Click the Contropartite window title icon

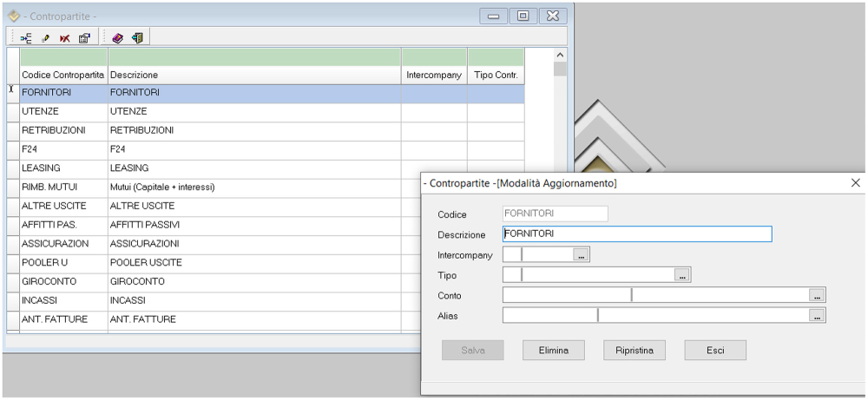coord(14,16)
